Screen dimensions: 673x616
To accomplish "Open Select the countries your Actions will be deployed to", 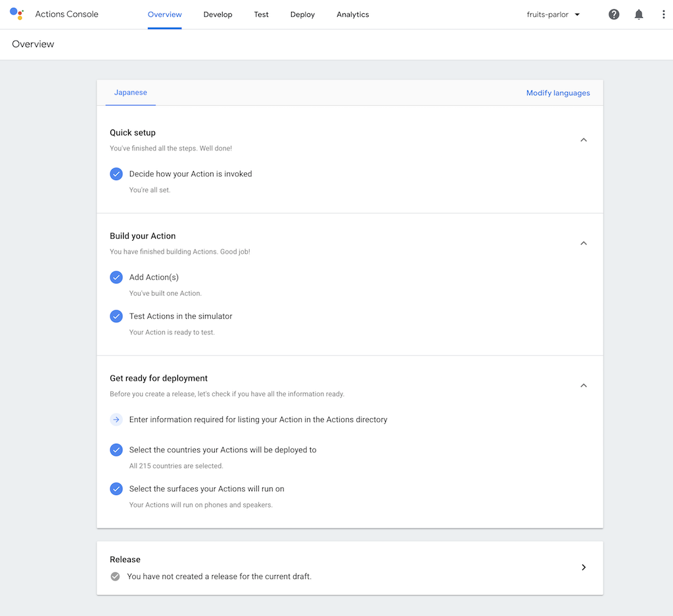I will point(223,450).
